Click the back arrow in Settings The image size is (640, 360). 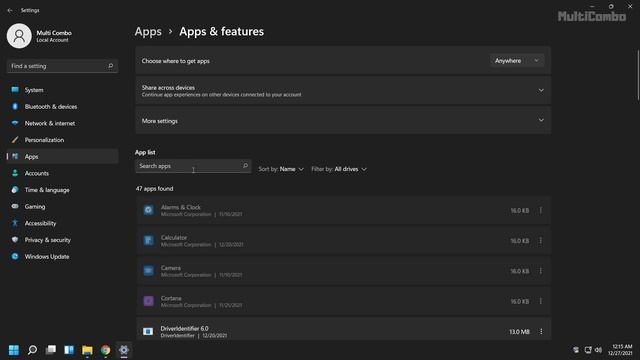tap(10, 10)
